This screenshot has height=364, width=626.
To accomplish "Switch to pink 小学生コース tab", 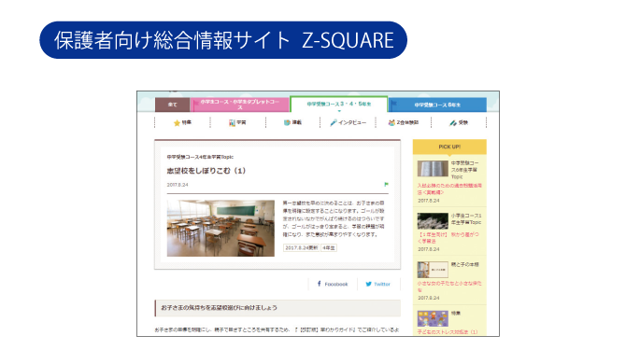I will coord(239,105).
